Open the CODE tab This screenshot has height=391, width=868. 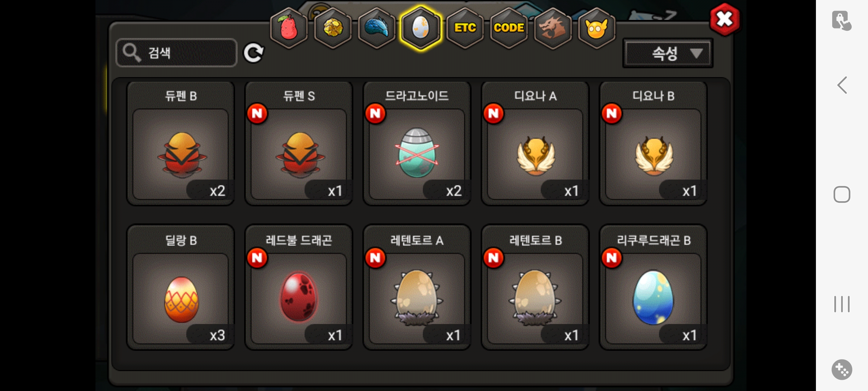509,28
